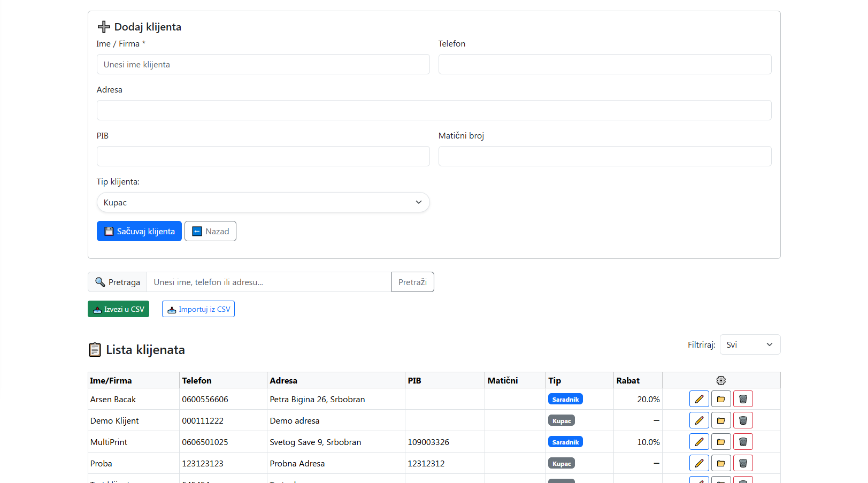Click the search box for clients

tap(268, 282)
